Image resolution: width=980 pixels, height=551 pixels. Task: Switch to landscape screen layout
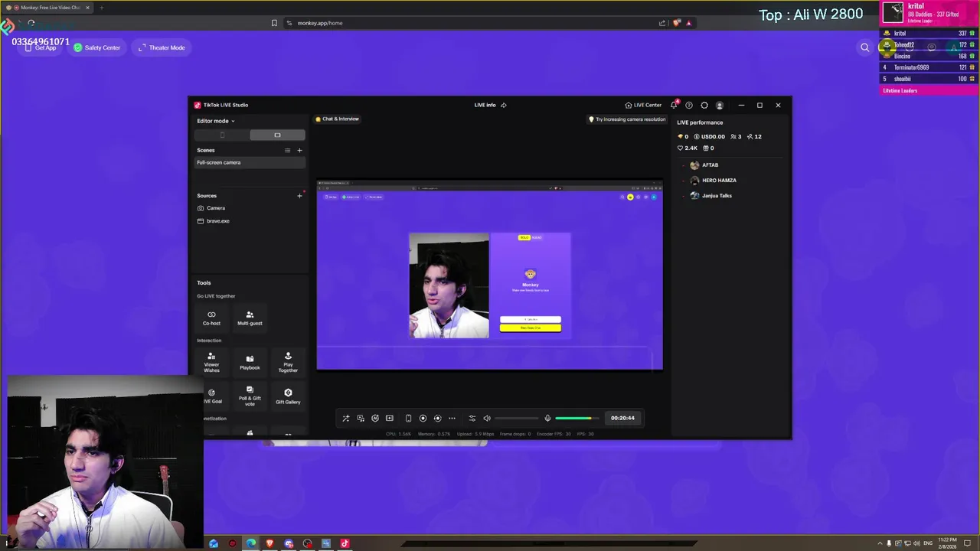coord(277,135)
